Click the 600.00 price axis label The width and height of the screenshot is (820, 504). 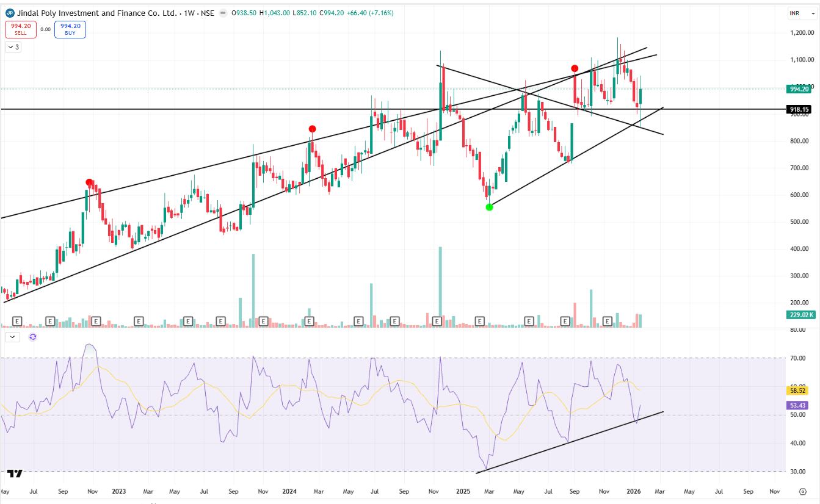point(799,195)
